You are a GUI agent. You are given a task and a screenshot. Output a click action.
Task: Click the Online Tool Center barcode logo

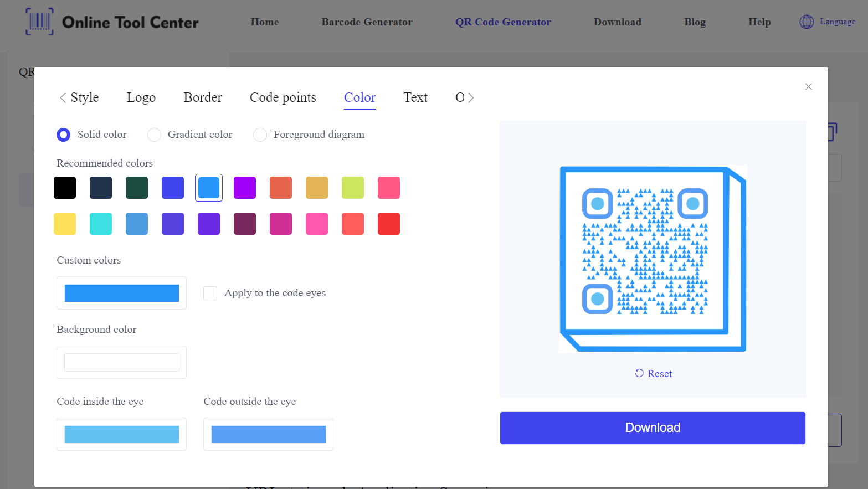[x=40, y=22]
